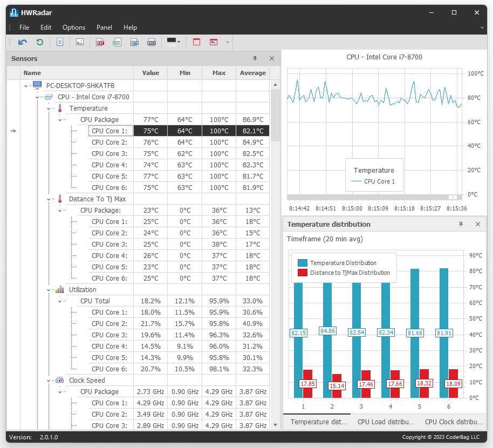
Task: Open the Options menu
Action: (74, 28)
